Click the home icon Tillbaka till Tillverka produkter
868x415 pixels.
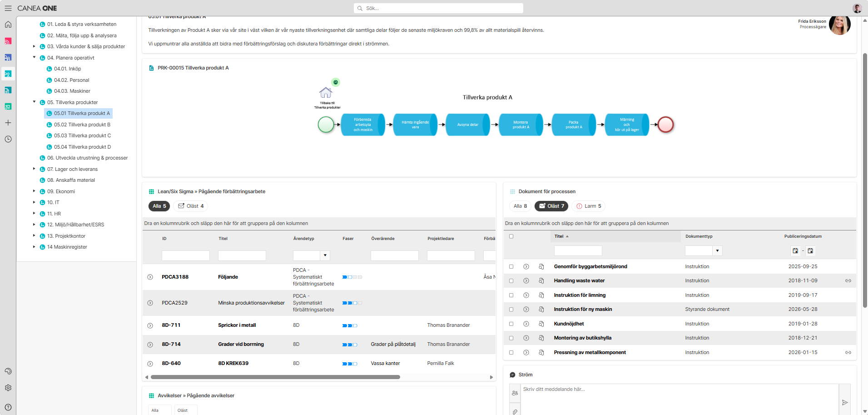(x=326, y=93)
